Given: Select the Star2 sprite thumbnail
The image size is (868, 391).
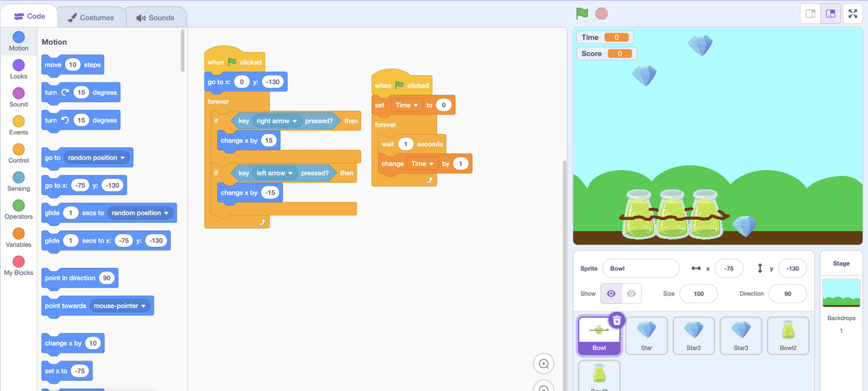Looking at the screenshot, I should coord(694,336).
